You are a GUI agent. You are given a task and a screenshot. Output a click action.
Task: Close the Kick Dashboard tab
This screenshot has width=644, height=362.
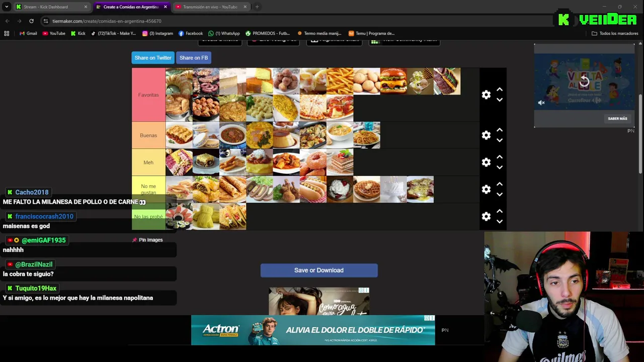click(x=86, y=7)
